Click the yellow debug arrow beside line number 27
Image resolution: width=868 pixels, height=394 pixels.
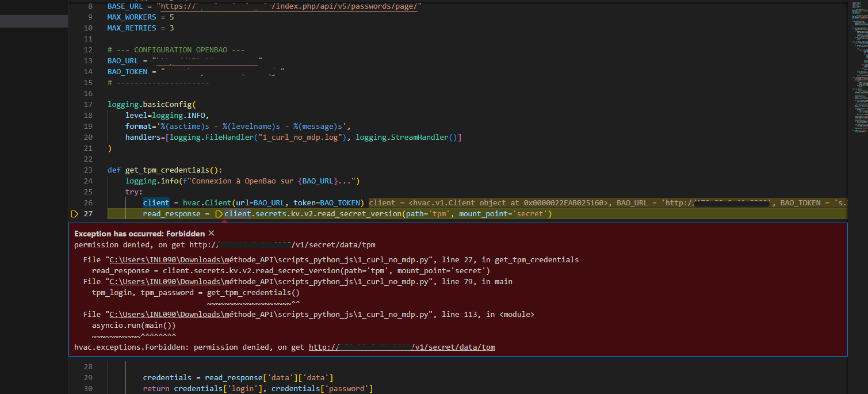pyautogui.click(x=74, y=214)
